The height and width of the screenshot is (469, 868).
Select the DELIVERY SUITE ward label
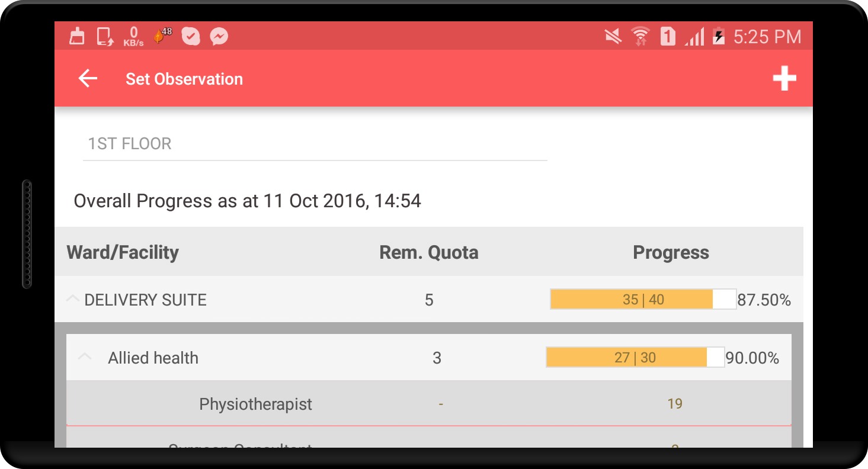click(x=146, y=300)
